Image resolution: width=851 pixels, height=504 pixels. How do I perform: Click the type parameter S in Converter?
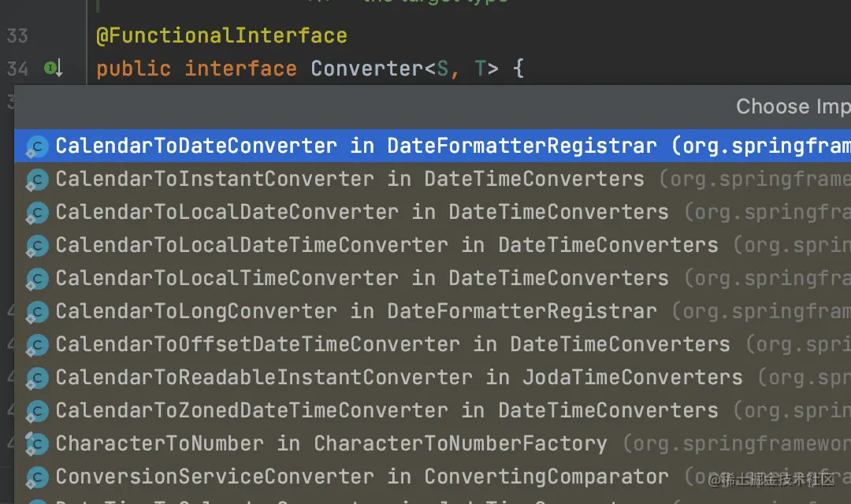(x=442, y=69)
